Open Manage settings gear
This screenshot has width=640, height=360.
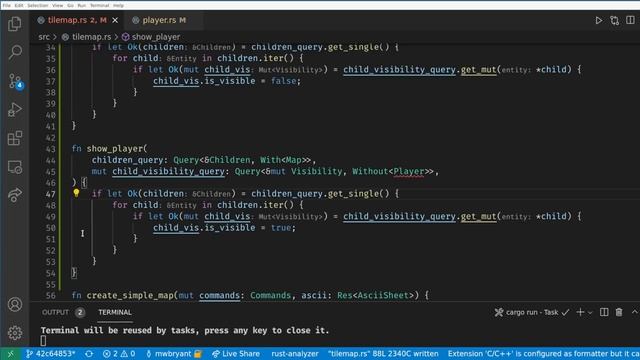pos(15,333)
